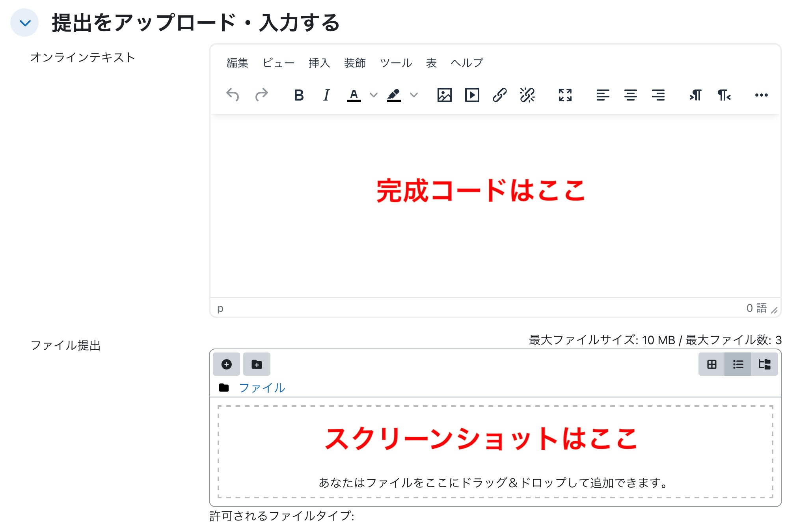Toggle bold formatting

tap(299, 95)
